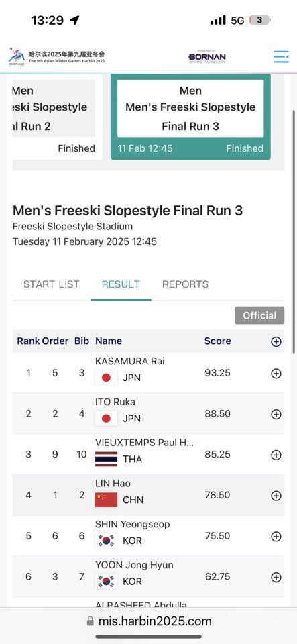Select the Final Run 2 event card

(58, 117)
